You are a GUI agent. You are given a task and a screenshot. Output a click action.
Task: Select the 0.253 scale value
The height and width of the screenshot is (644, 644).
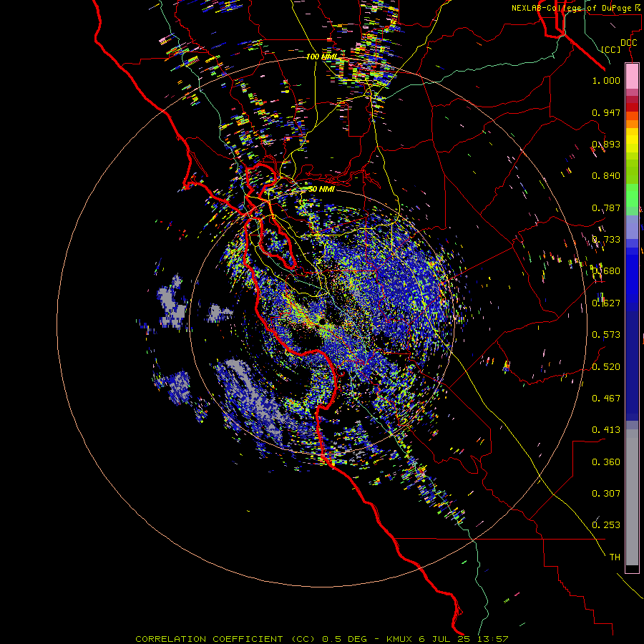pos(606,525)
